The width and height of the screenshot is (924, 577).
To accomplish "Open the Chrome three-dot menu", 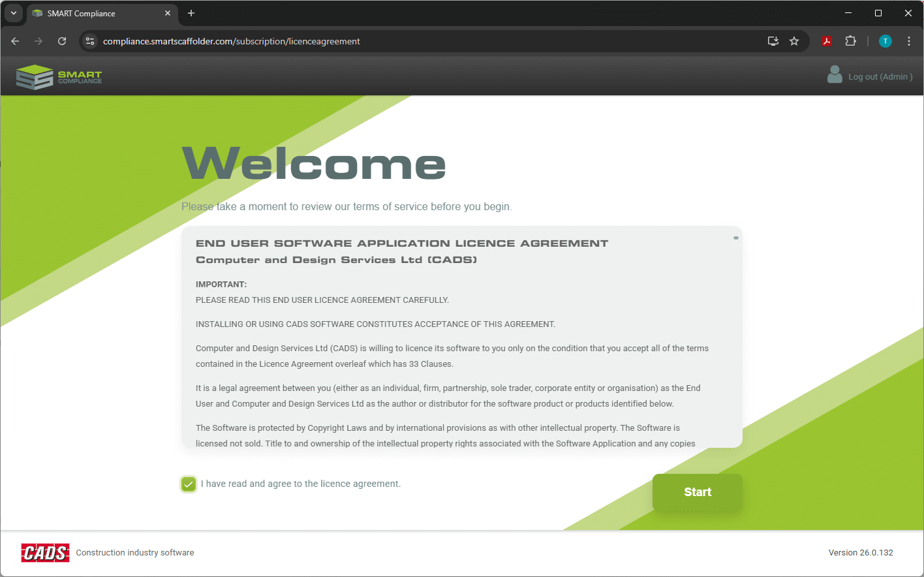I will click(908, 41).
